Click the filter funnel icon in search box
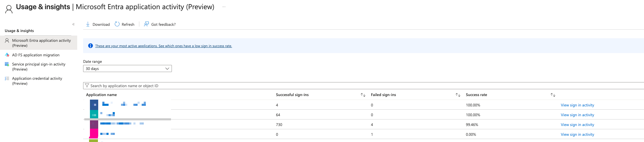 click(x=87, y=86)
